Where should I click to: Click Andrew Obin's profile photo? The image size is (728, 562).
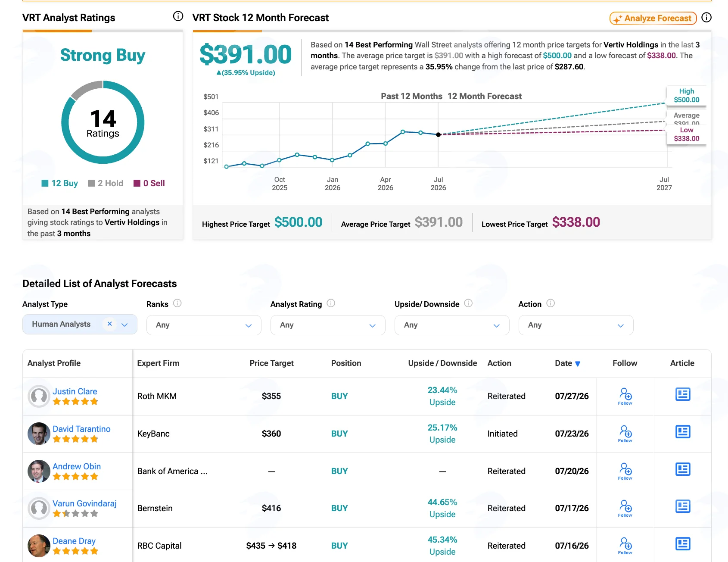(39, 471)
